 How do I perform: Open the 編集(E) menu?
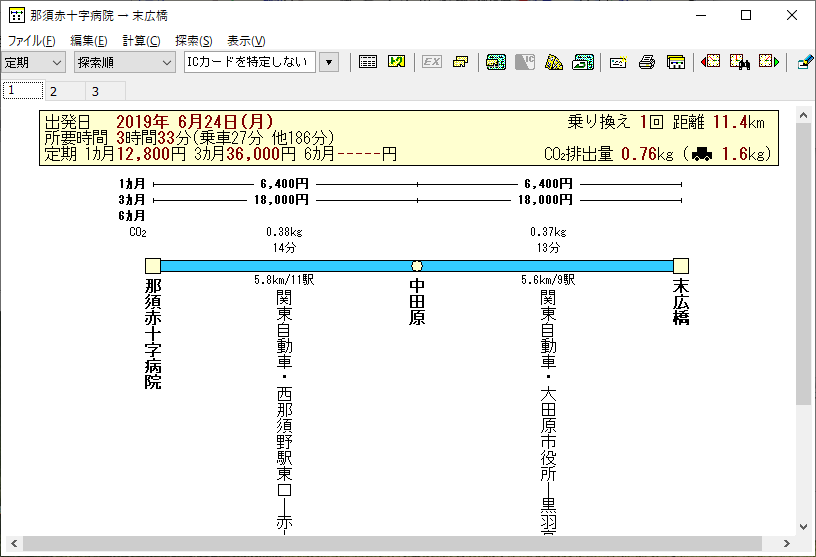coord(89,41)
